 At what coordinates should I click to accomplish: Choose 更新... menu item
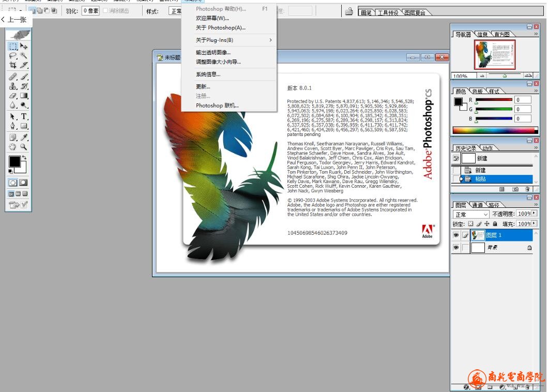click(x=229, y=87)
